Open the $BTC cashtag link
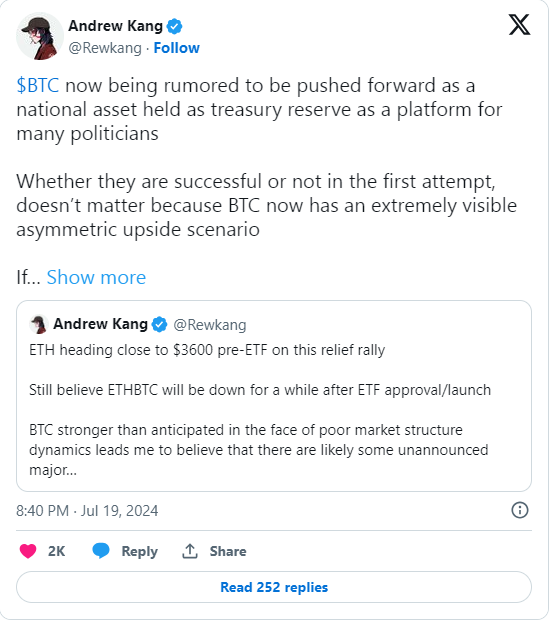Screen dimensions: 553x623 (38, 85)
